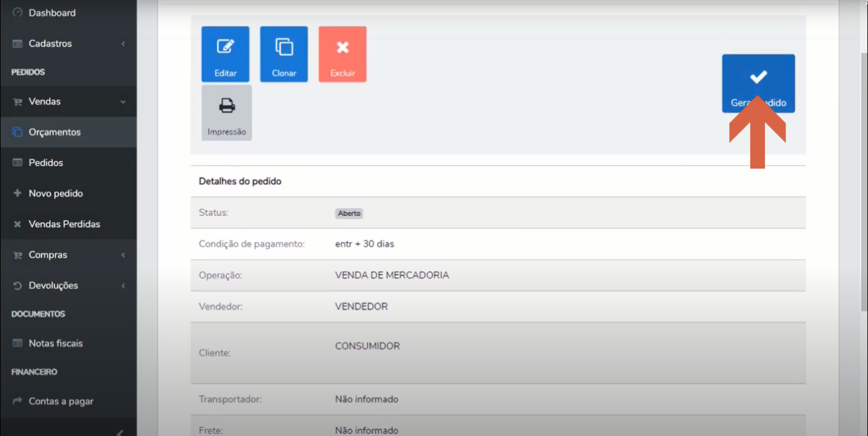Expand the Devoluções submenu chevron
The height and width of the screenshot is (436, 868).
tap(123, 286)
